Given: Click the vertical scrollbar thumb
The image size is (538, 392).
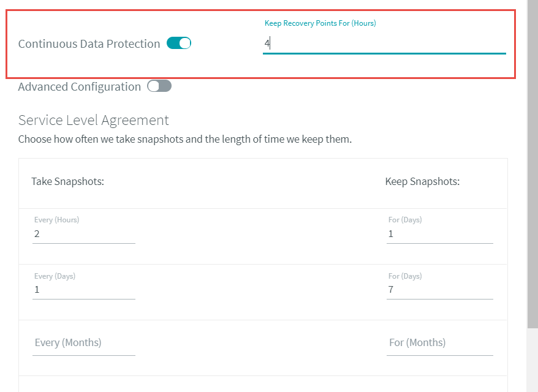Looking at the screenshot, I should click(532, 164).
